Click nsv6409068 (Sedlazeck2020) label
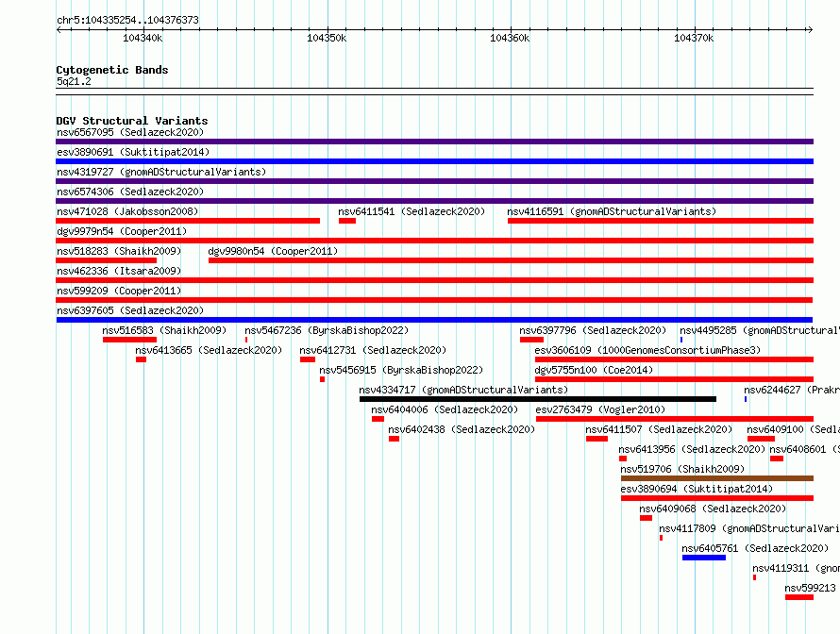The height and width of the screenshot is (634, 840). (713, 509)
